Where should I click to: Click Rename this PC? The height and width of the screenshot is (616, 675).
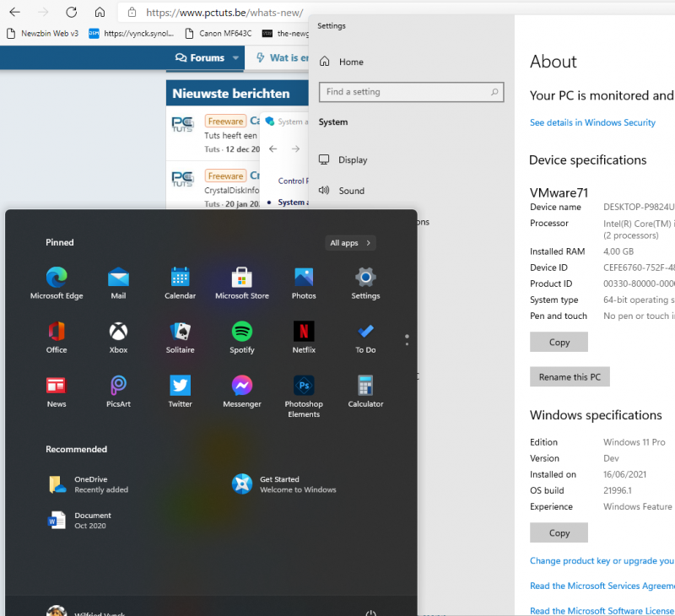[570, 376]
